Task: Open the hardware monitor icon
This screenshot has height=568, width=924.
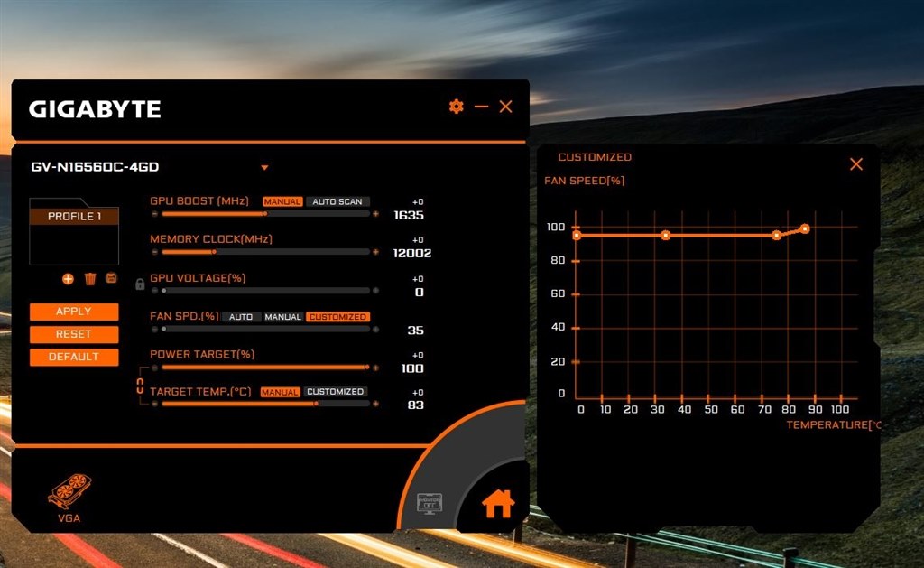Action: (429, 504)
